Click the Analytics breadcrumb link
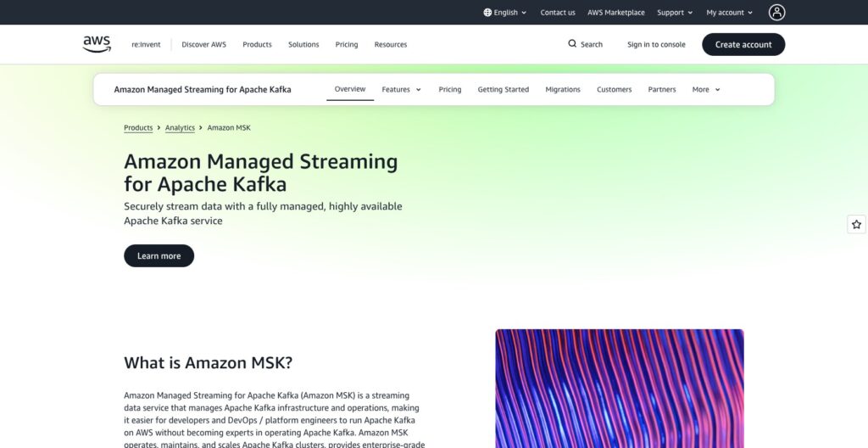 (180, 127)
